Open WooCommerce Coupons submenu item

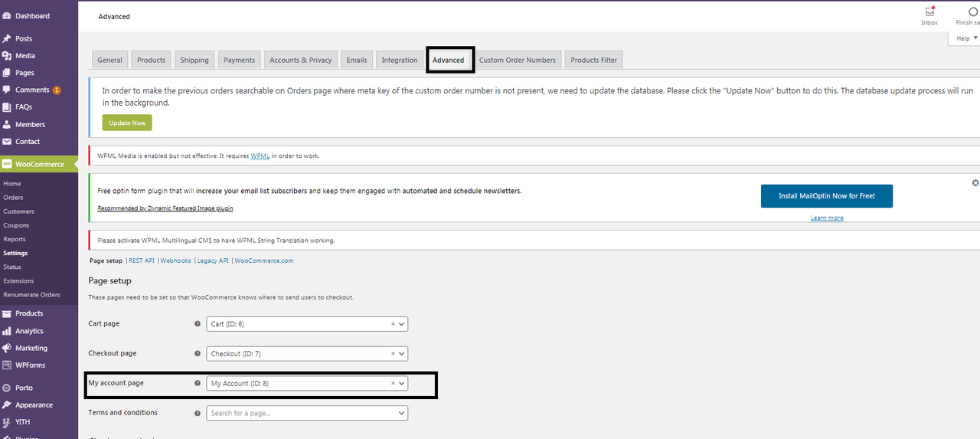point(16,225)
